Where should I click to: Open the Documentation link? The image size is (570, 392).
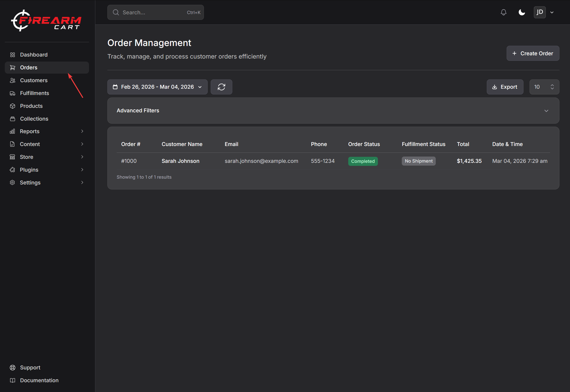click(47, 380)
